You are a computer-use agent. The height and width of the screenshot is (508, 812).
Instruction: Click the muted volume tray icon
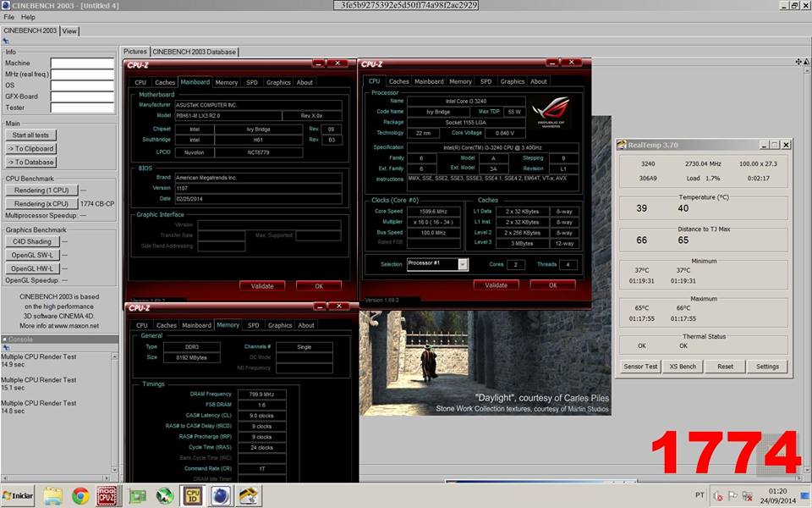click(718, 496)
